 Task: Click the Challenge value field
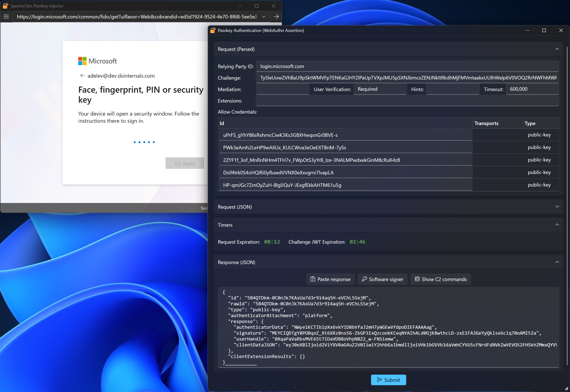coord(407,78)
